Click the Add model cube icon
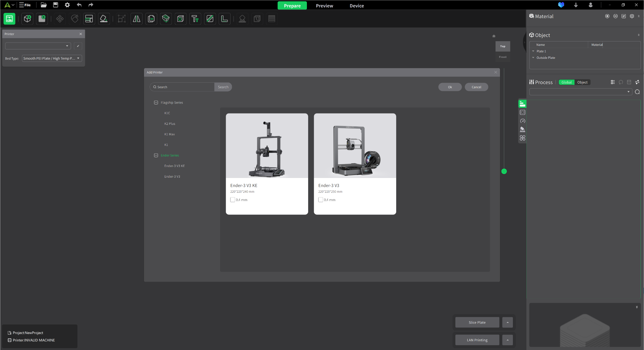Viewport: 644px width, 350px height. click(x=27, y=19)
